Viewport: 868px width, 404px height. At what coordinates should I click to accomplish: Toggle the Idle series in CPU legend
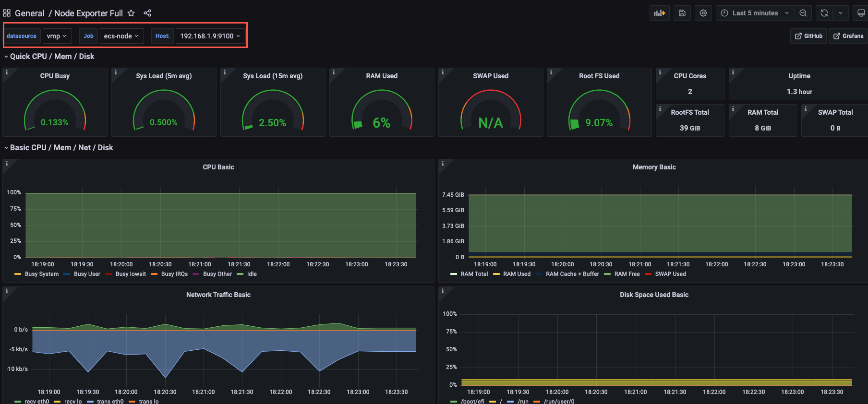[x=252, y=274]
